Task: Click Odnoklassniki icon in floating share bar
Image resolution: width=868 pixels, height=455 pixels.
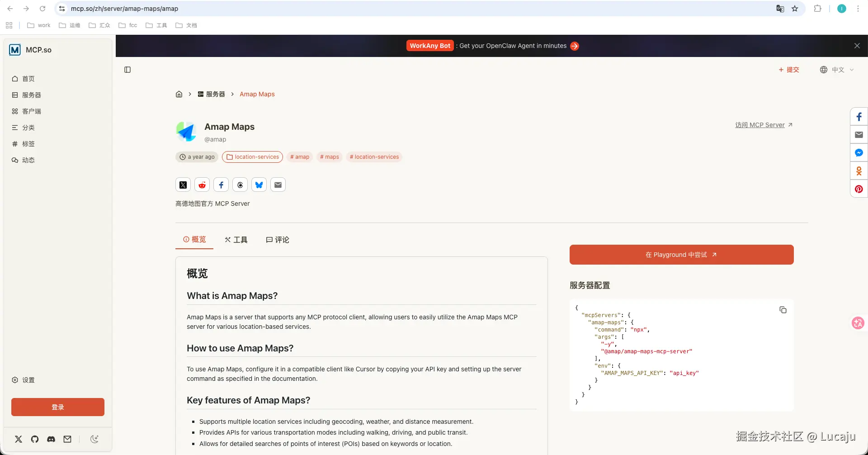Action: tap(859, 171)
